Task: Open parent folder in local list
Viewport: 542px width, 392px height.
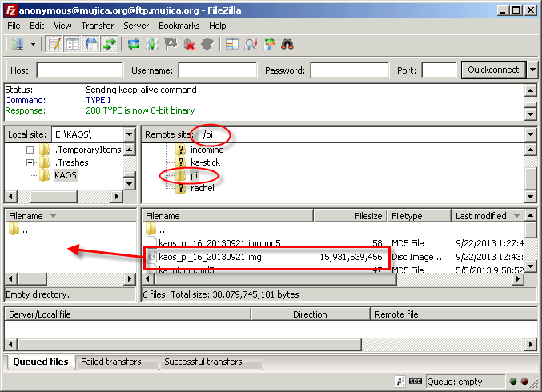Action: click(x=18, y=230)
